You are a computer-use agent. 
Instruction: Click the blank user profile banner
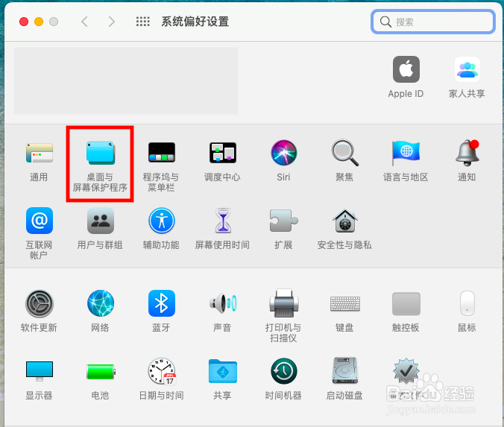[126, 80]
